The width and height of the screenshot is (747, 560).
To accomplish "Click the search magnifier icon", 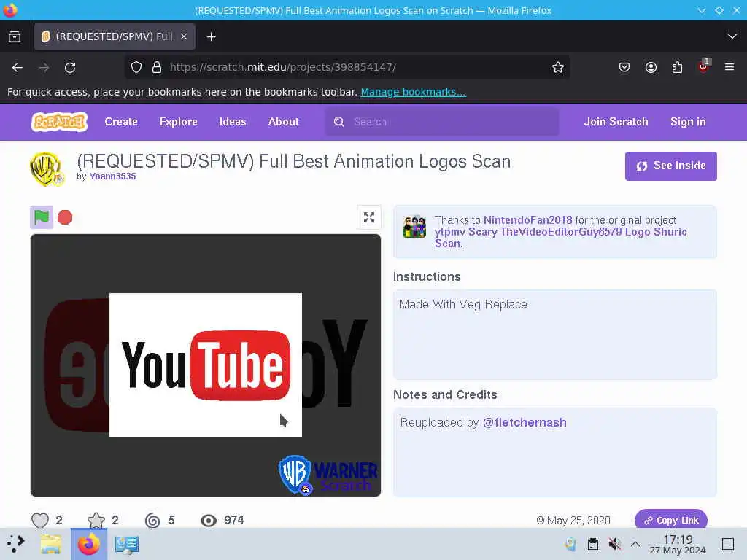I will coord(338,122).
